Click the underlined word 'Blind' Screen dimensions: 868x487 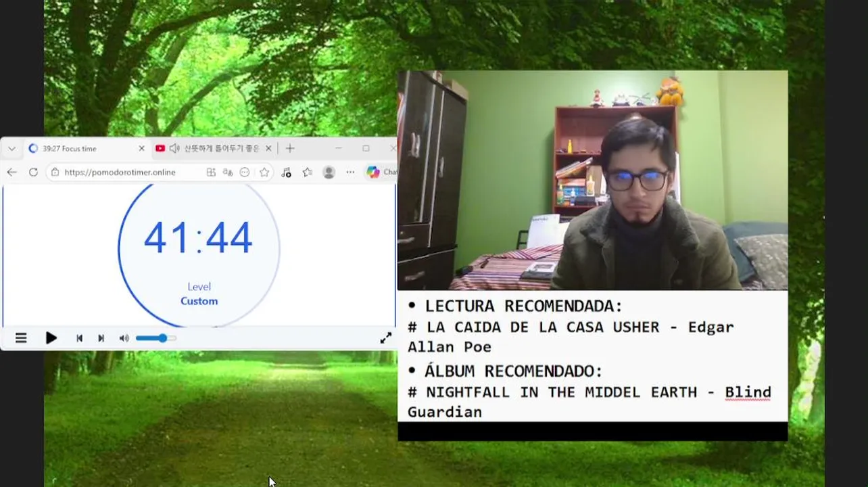coord(748,392)
